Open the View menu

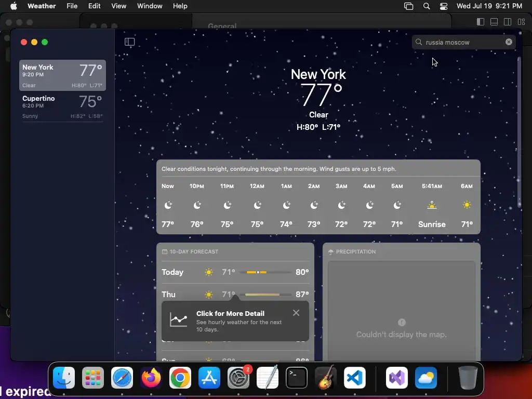click(x=119, y=6)
